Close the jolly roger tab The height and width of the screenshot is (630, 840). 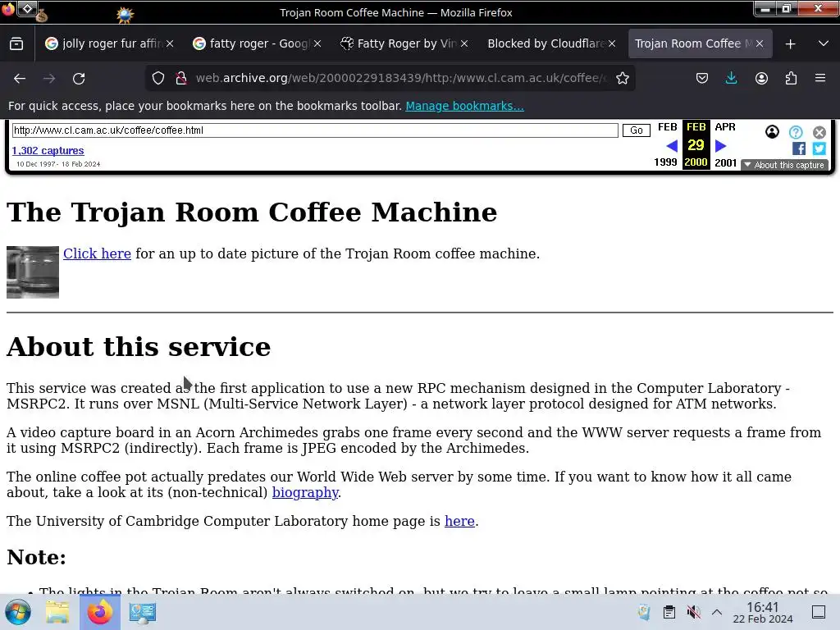tap(169, 43)
